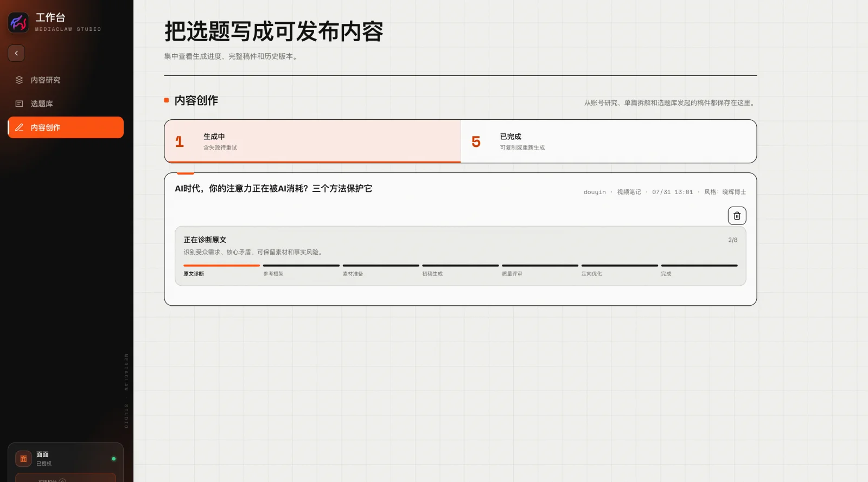
Task: Go to the 选题库 sidebar item
Action: (x=66, y=104)
